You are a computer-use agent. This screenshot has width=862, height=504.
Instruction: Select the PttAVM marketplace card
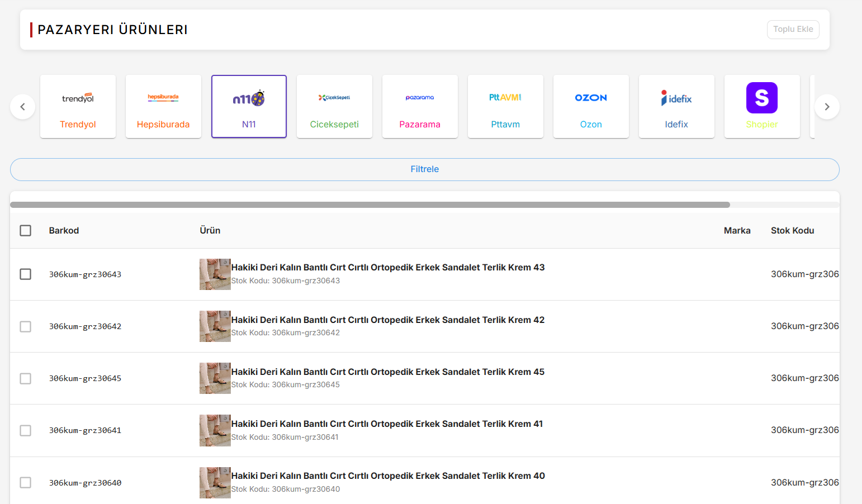(505, 106)
